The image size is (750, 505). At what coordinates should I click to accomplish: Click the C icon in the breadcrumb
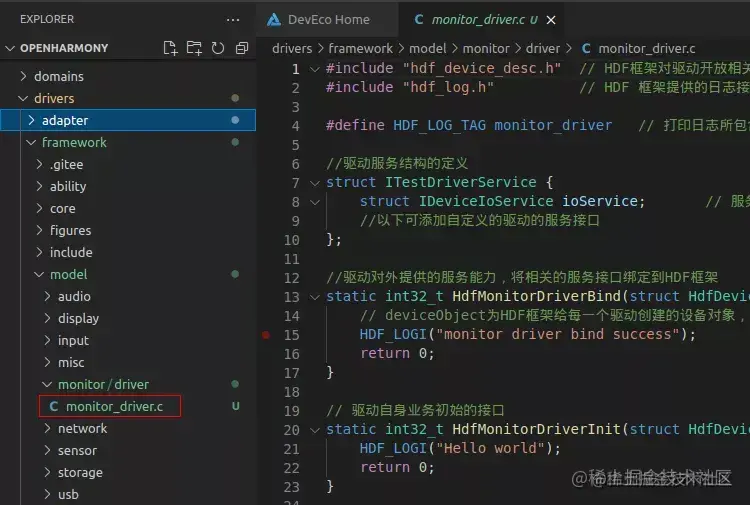[586, 48]
